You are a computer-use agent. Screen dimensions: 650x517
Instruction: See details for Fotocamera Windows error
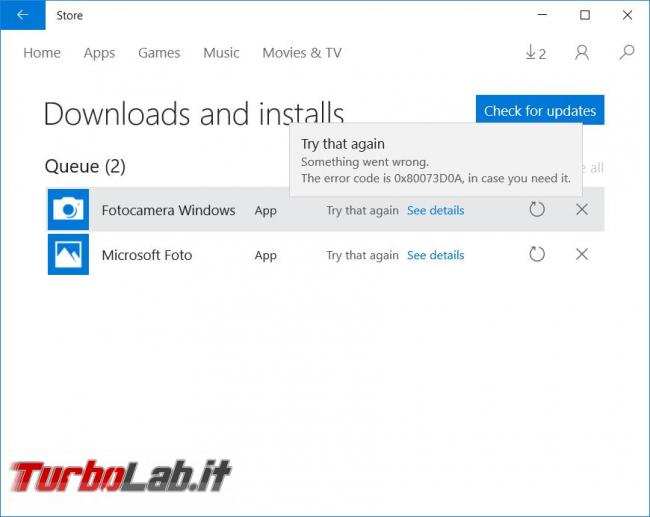pyautogui.click(x=435, y=211)
